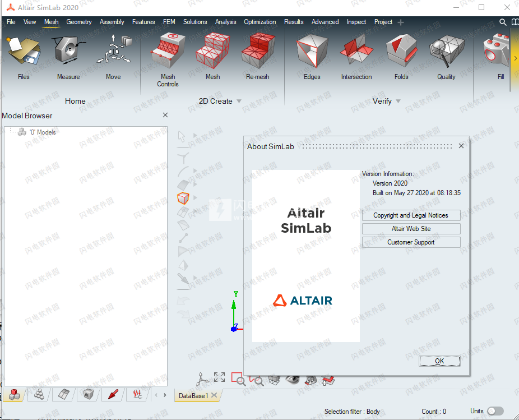This screenshot has width=519, height=420.
Task: Expand the ribbon scroll arrow on right edge
Action: [515, 58]
